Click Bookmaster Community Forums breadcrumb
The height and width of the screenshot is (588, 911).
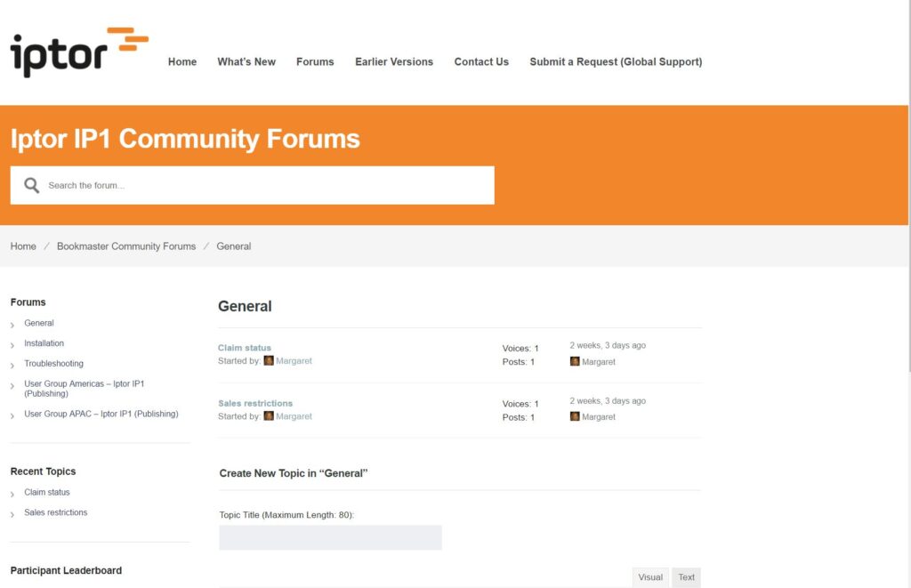(x=126, y=246)
